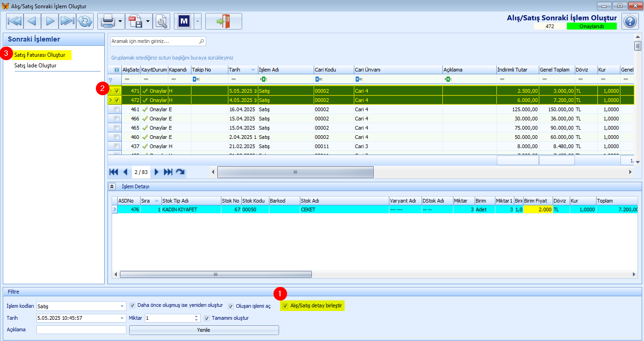Open the printer dropdown arrow
Viewport: 644px width, 341px height.
pyautogui.click(x=120, y=21)
